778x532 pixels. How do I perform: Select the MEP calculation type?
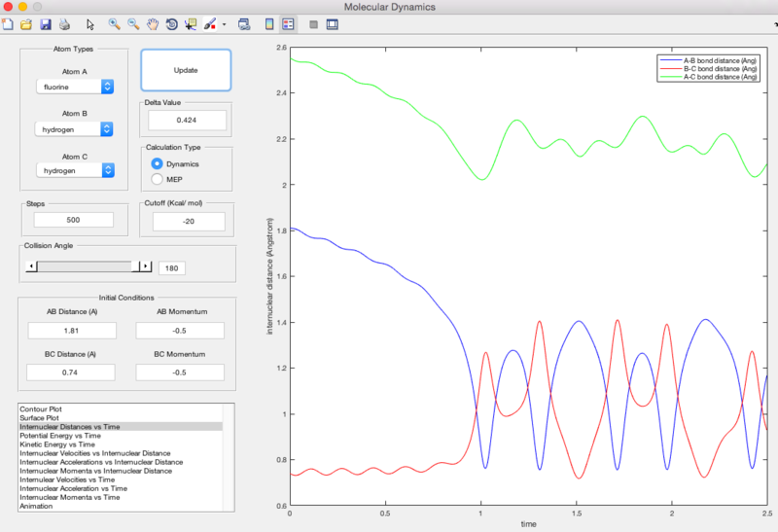click(x=157, y=179)
